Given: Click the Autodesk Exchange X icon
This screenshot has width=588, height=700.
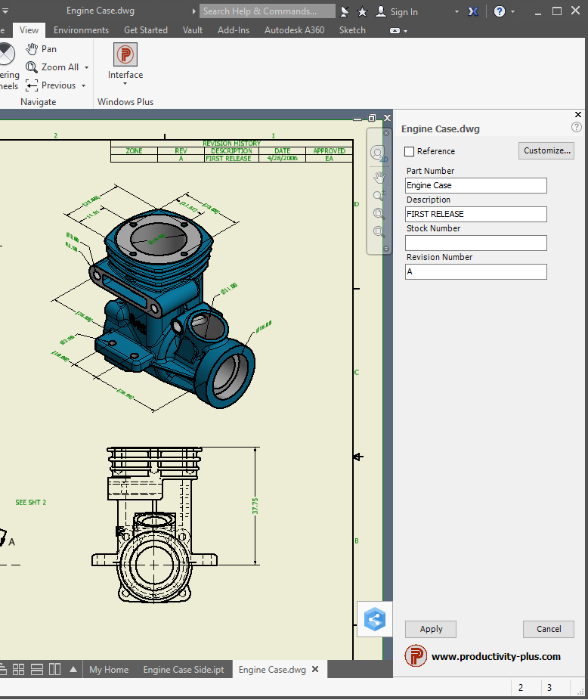Looking at the screenshot, I should tap(474, 11).
